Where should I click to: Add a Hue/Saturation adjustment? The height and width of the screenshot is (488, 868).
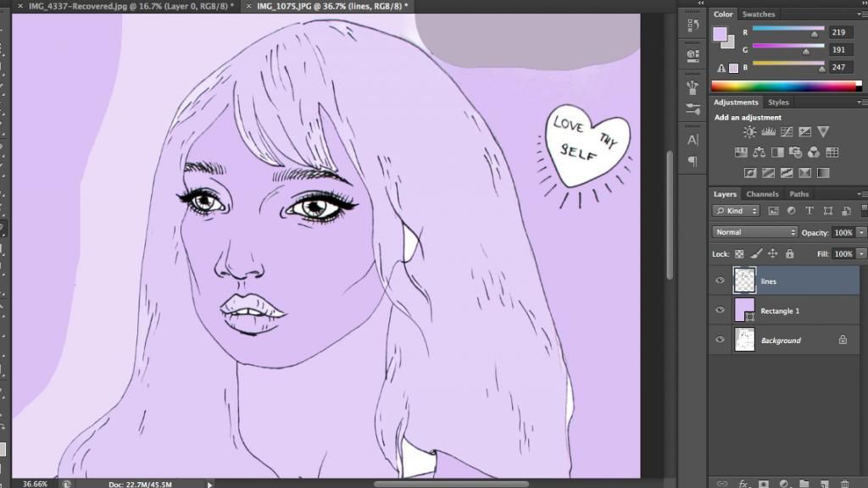(x=741, y=152)
